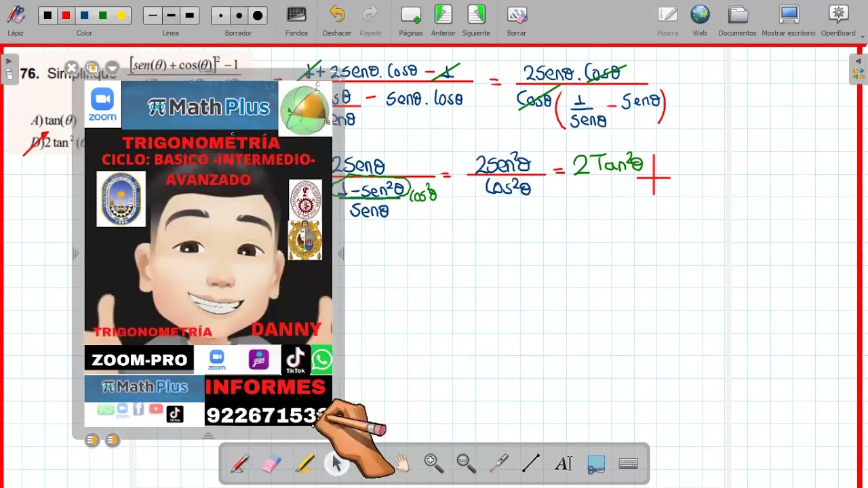Viewport: 868px width, 488px height.
Task: Choose the medium line width
Action: coord(171,16)
